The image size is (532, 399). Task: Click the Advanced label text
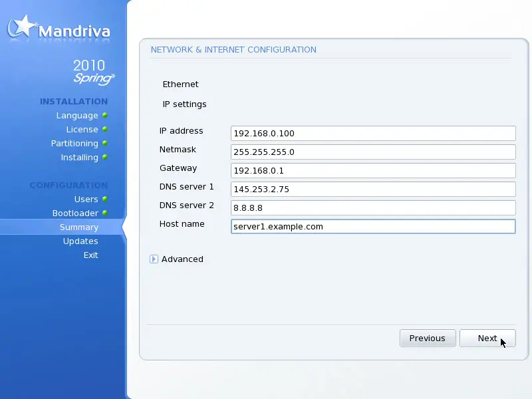182,259
